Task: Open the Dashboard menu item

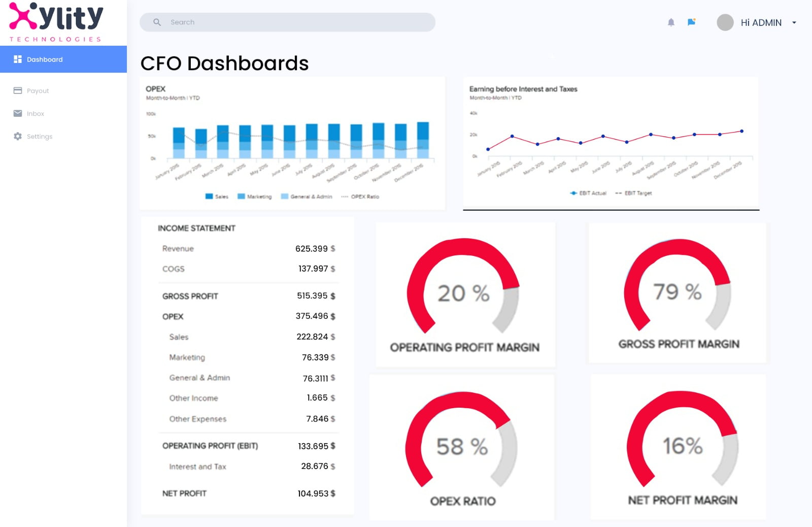Action: coord(63,59)
